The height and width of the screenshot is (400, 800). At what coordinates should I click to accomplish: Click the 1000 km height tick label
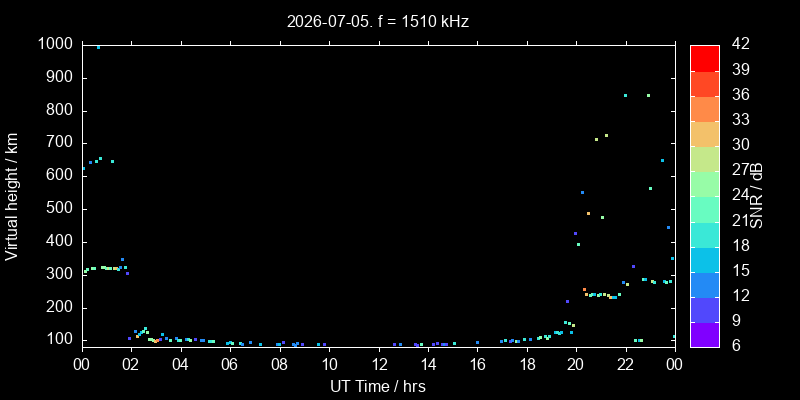pyautogui.click(x=55, y=44)
